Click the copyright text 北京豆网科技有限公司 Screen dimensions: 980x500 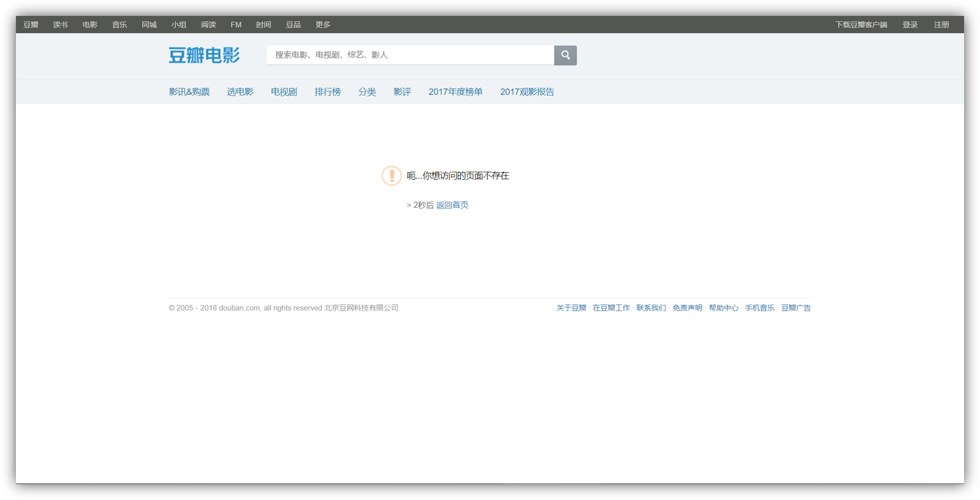(361, 308)
